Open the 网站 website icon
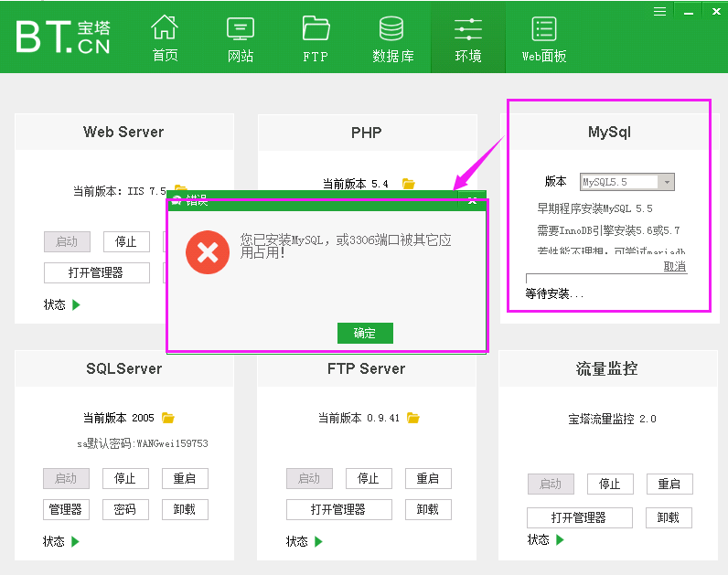 [240, 28]
